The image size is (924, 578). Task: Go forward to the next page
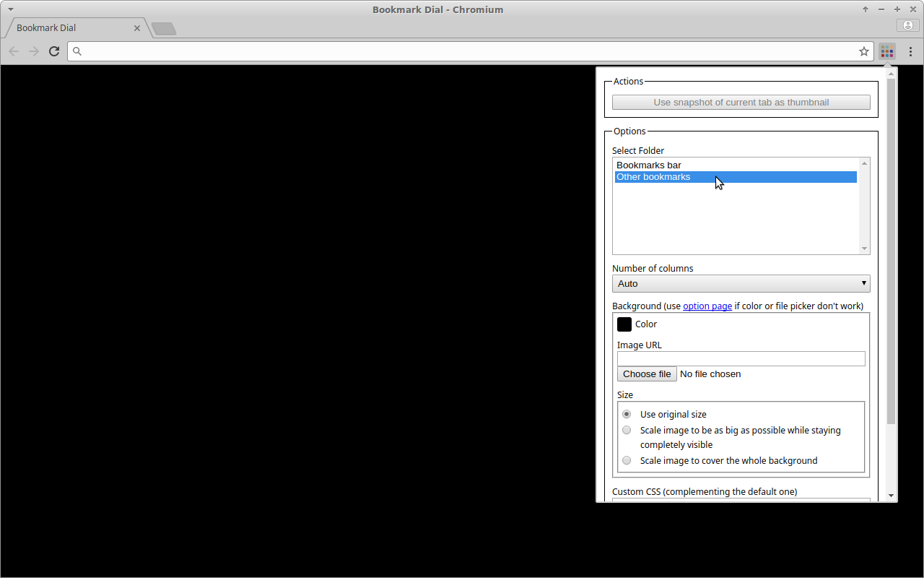tap(33, 51)
